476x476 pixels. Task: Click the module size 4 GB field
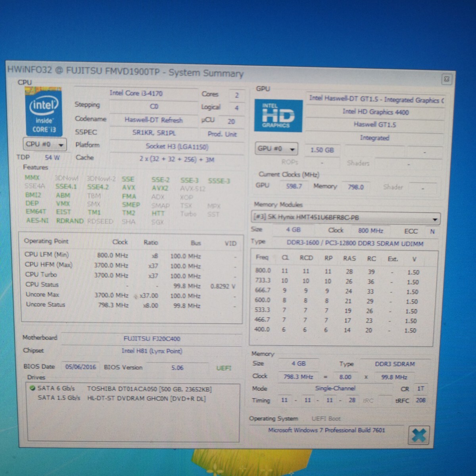[x=293, y=230]
